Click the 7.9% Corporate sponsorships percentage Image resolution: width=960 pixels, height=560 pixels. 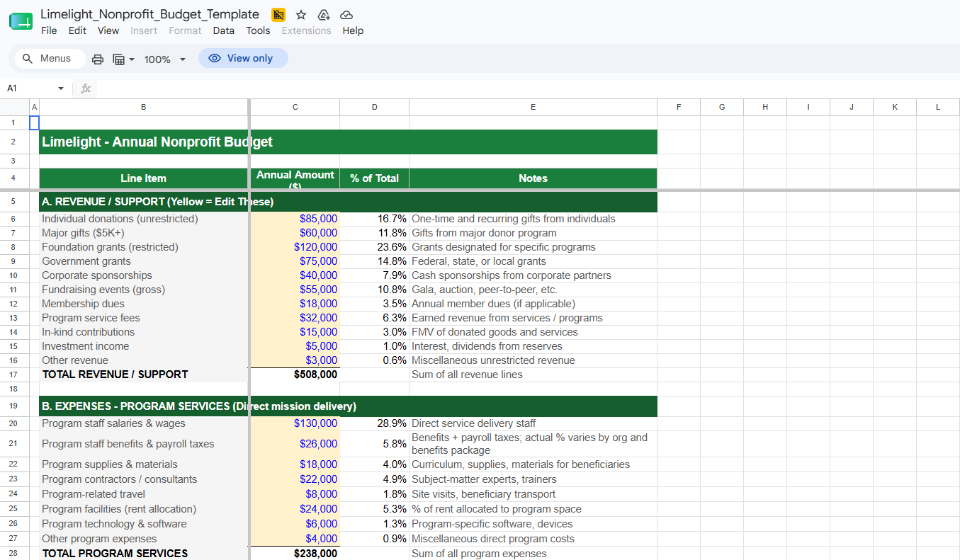pos(374,275)
